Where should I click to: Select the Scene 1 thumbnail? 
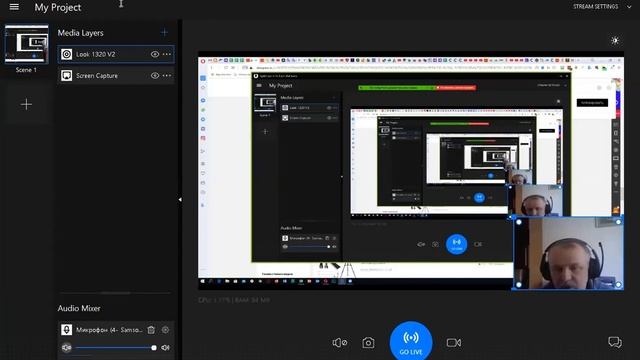click(x=27, y=44)
